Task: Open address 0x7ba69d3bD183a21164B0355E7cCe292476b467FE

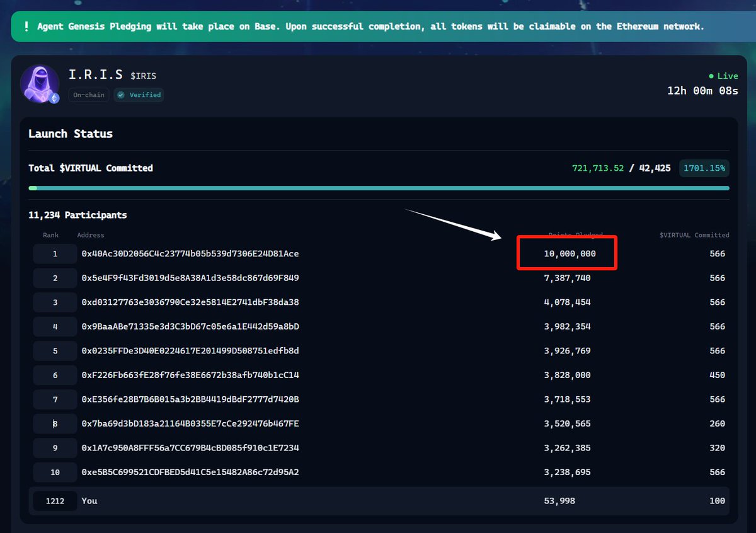Action: (x=190, y=423)
